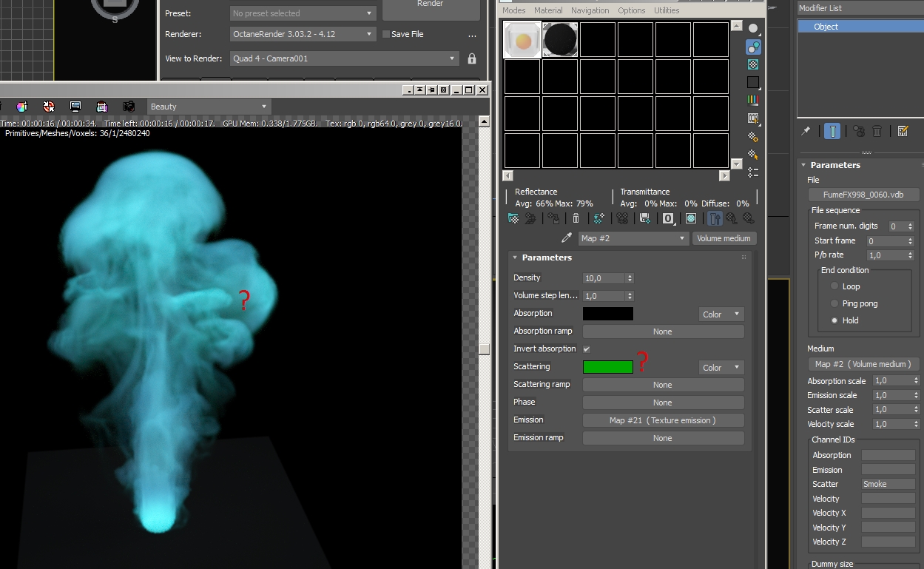Click Select by Material icon
Viewport: 924px width, 569px height.
click(753, 154)
